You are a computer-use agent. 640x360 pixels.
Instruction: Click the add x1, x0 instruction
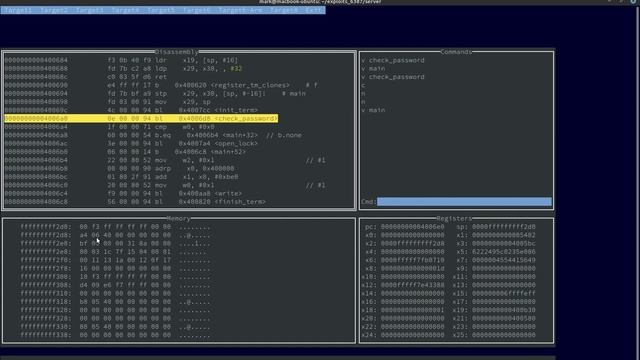pyautogui.click(x=121, y=177)
